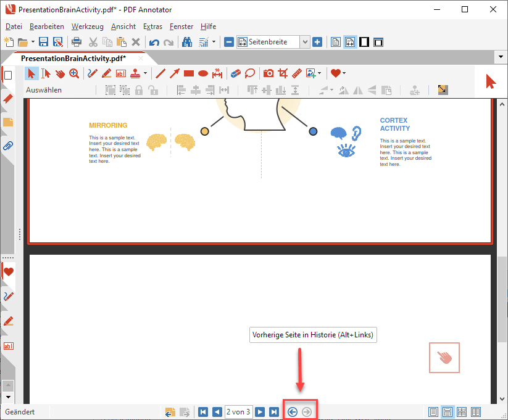The image size is (508, 420).
Task: Expand the Open file dropdown arrow
Action: [33, 42]
